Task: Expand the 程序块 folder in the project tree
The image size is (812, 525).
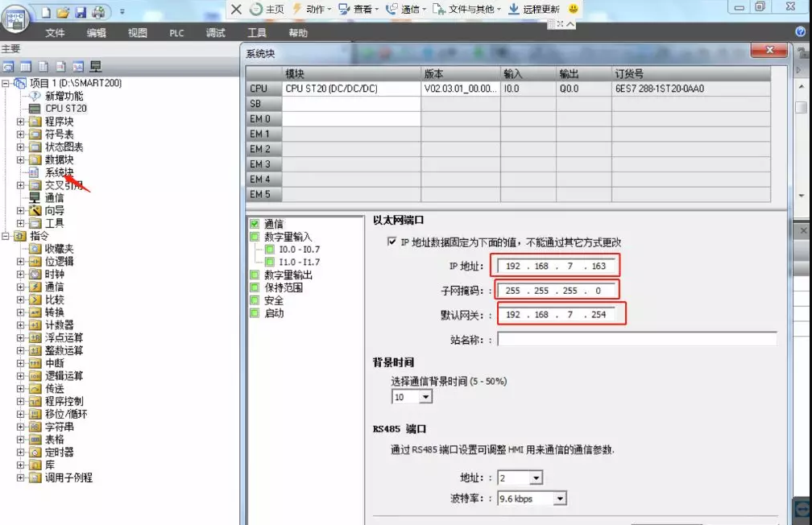Action: 20,122
